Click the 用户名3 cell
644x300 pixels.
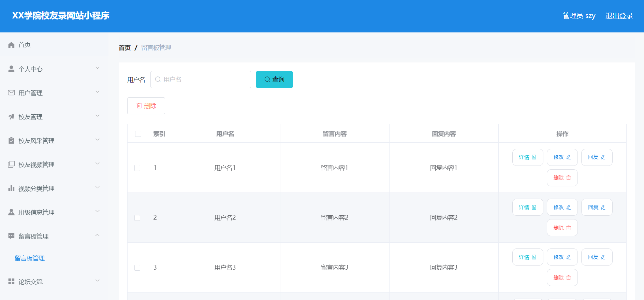click(x=225, y=268)
